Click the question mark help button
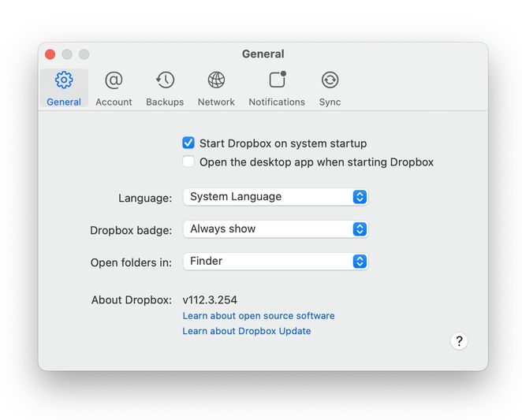Image resolution: width=522 pixels, height=420 pixels. click(459, 340)
